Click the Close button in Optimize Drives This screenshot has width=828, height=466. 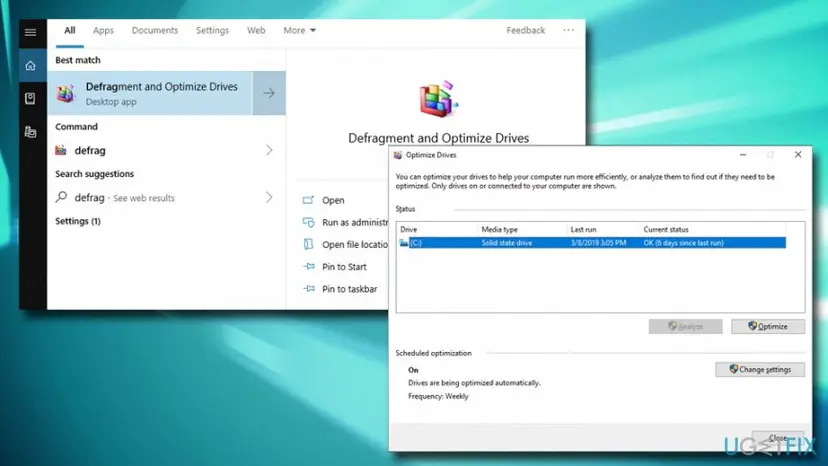[778, 438]
